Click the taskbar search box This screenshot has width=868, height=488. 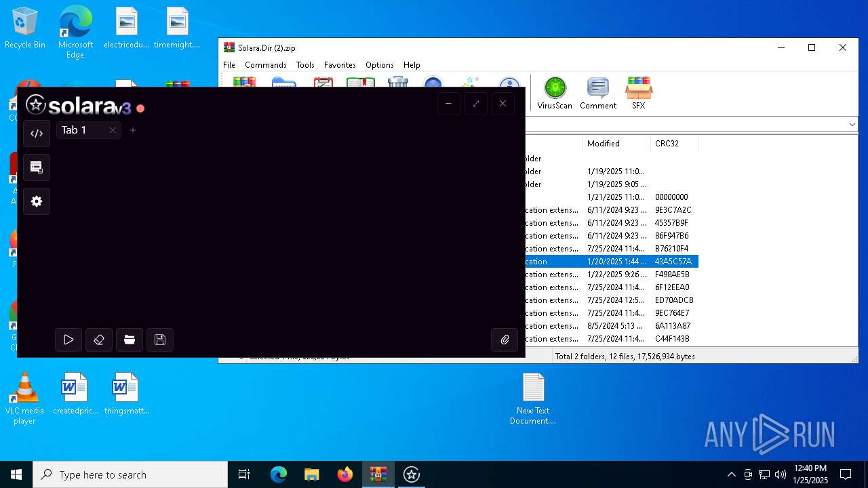(130, 474)
